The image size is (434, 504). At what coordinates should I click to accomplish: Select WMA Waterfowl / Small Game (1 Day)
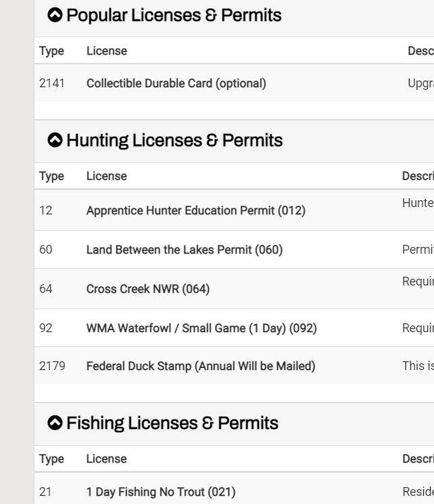[201, 328]
